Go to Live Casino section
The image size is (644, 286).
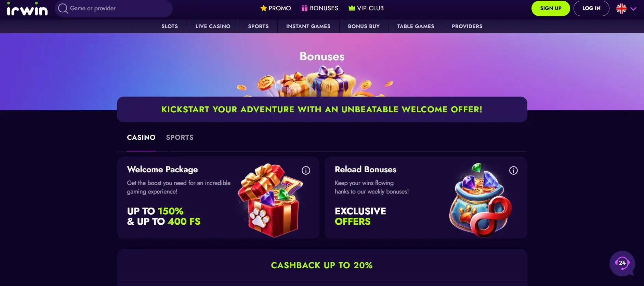pos(213,26)
